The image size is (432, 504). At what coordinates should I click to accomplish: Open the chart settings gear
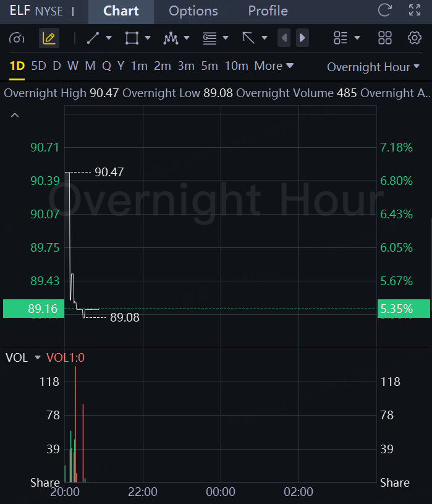click(414, 38)
